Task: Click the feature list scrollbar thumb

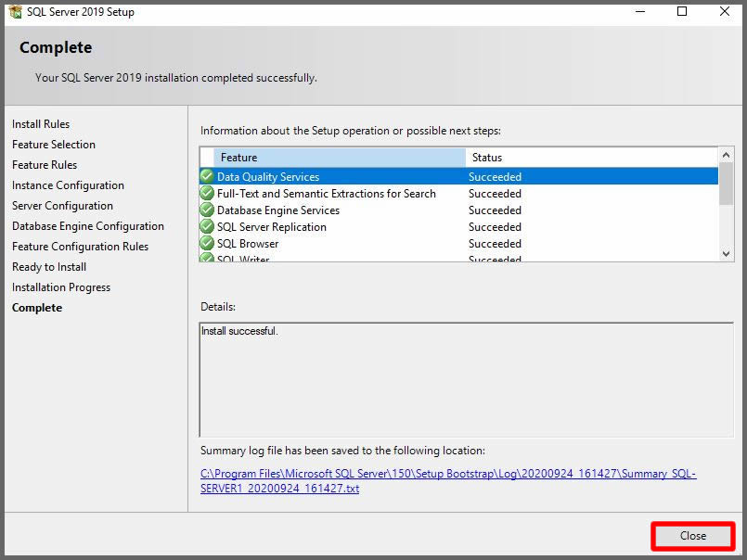Action: pos(727,182)
